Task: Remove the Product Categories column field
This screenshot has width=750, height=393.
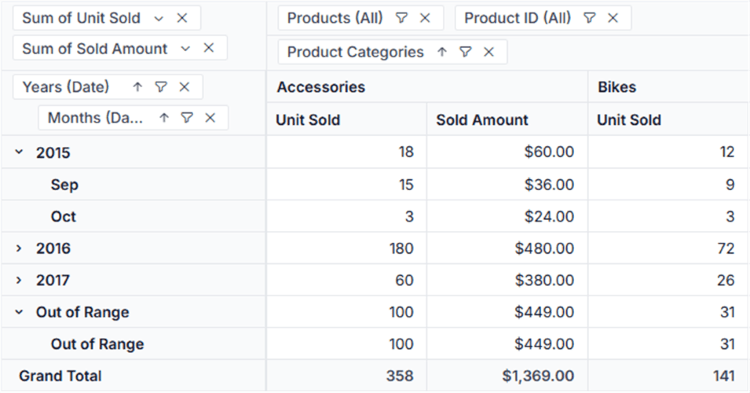Action: (488, 52)
